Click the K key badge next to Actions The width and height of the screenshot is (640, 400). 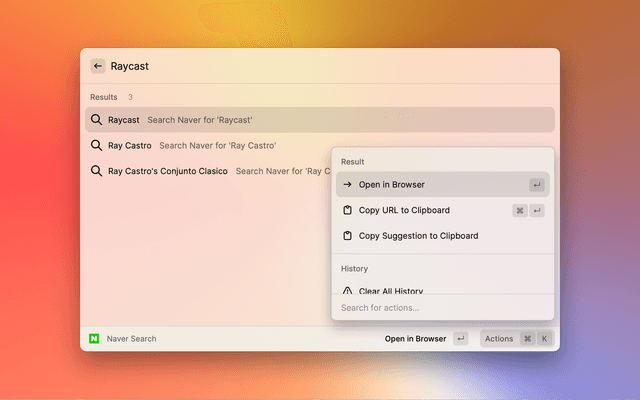tap(544, 339)
